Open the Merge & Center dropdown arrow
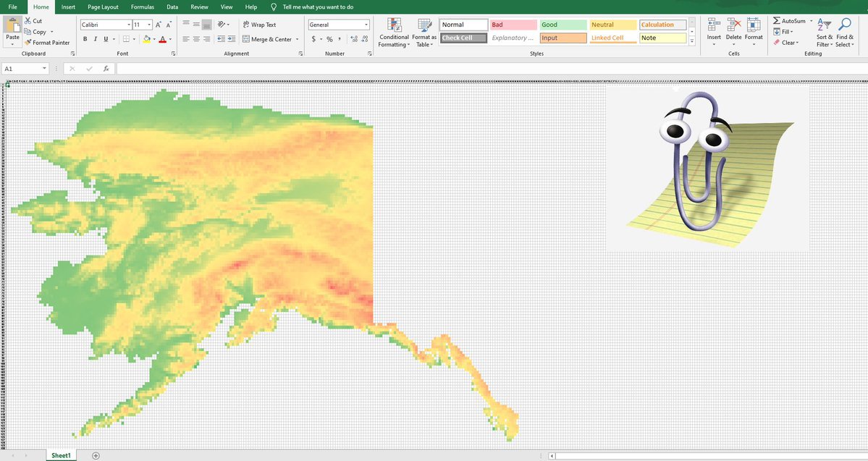Screen dimensions: 868x461 (x=298, y=39)
